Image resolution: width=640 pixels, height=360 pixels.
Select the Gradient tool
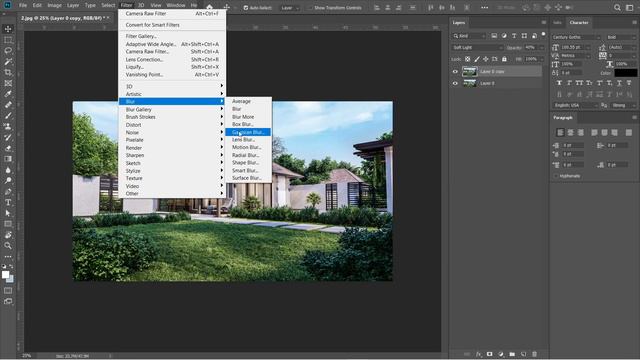coord(8,159)
